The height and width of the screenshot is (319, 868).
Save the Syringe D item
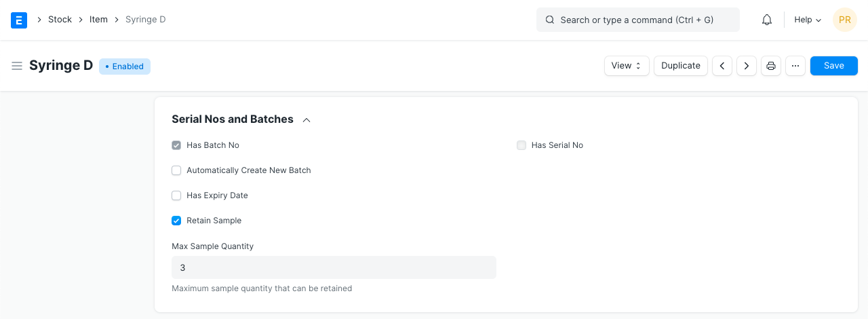click(x=833, y=66)
